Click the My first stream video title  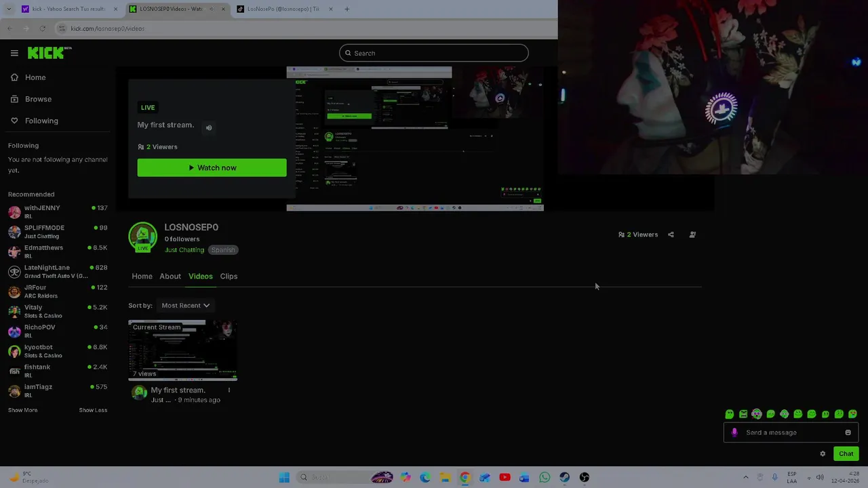178,390
